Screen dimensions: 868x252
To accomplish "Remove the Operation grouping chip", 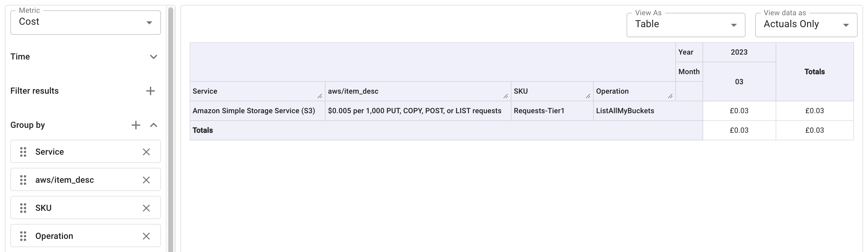I will [146, 236].
